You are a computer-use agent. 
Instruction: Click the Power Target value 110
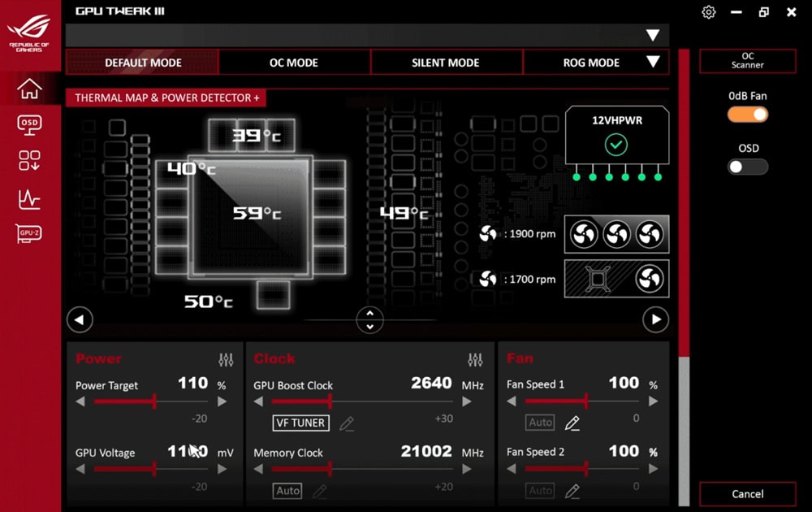(x=192, y=383)
